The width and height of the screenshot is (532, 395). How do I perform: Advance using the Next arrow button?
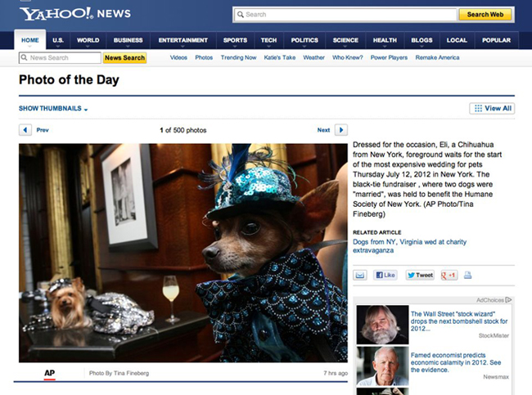tap(341, 130)
